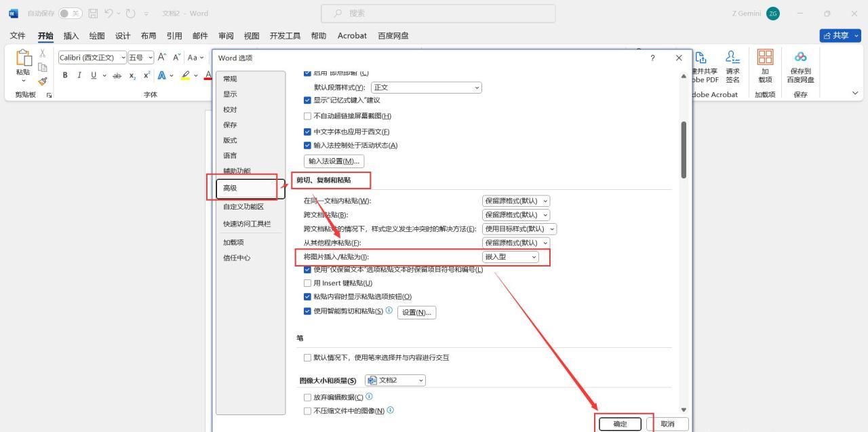The width and height of the screenshot is (868, 432).
Task: Click the Cut scissors icon
Action: click(42, 54)
